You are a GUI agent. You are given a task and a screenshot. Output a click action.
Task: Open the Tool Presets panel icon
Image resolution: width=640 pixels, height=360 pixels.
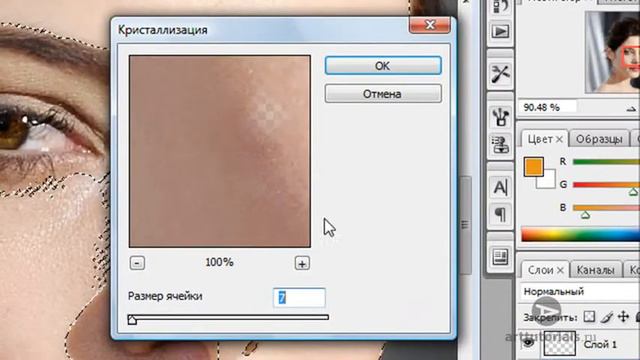500,74
